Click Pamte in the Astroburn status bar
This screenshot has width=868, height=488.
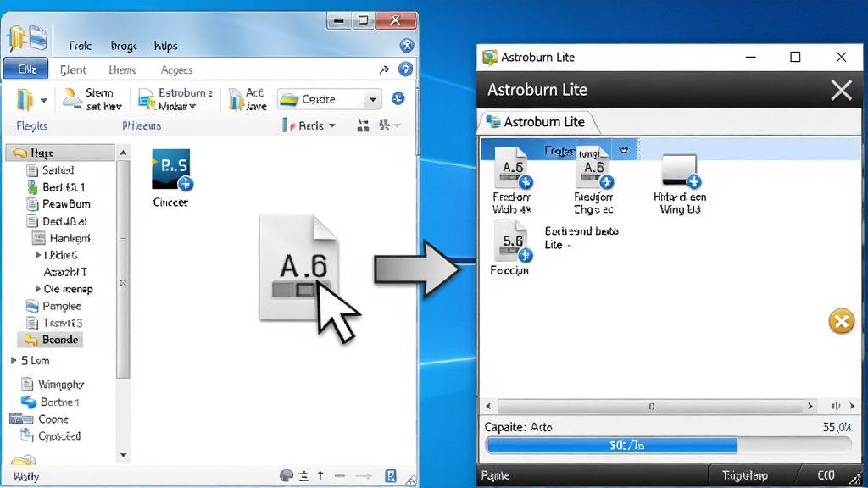point(495,476)
